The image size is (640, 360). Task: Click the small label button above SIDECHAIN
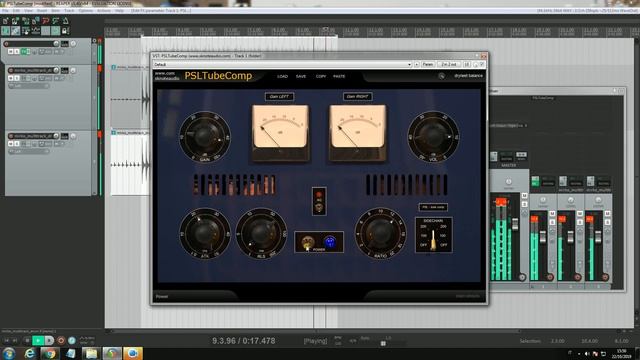[433, 207]
